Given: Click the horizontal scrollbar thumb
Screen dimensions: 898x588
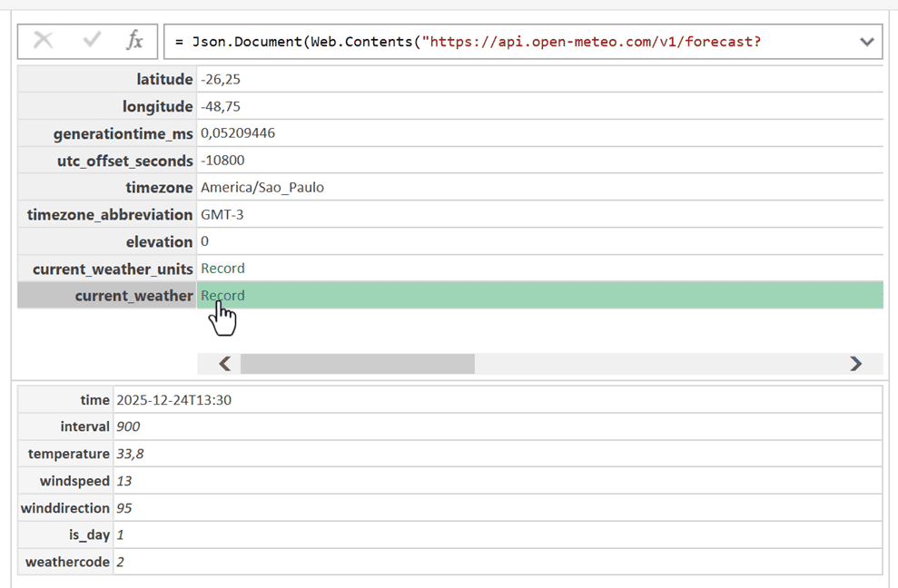Looking at the screenshot, I should pos(357,364).
